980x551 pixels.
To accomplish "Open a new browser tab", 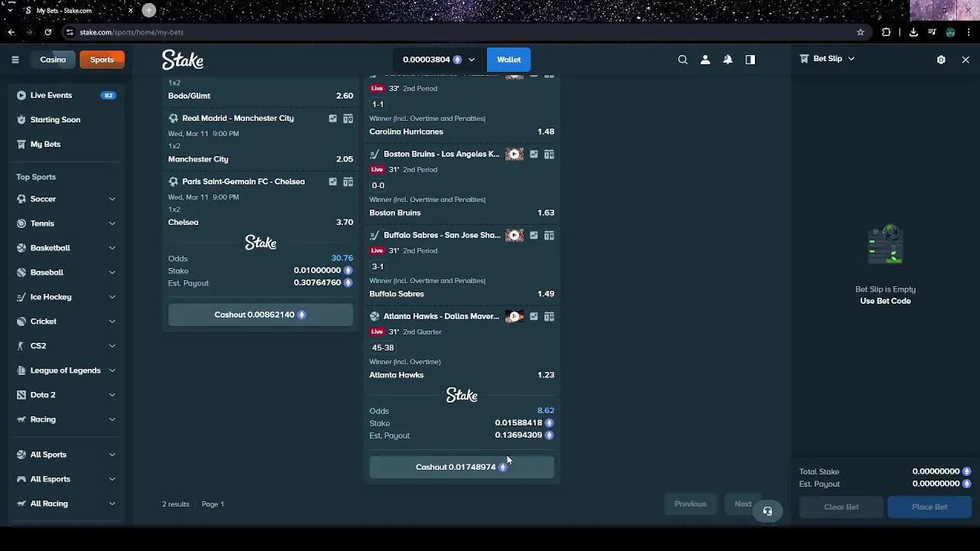I will [x=149, y=10].
